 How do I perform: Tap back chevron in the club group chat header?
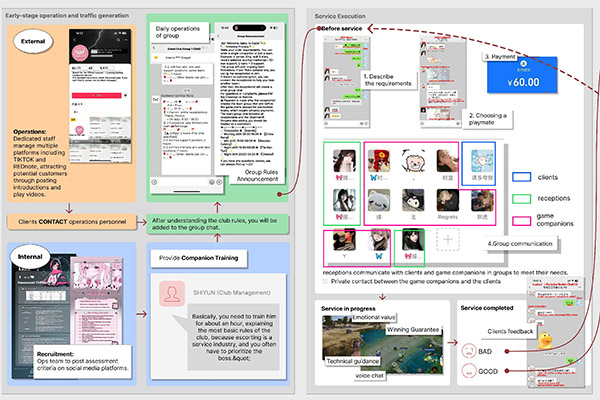[x=154, y=48]
